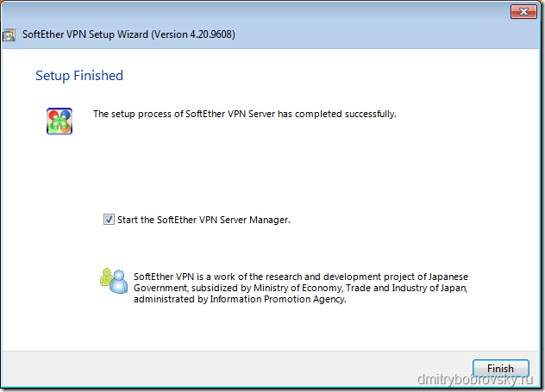The height and width of the screenshot is (392, 545).
Task: Click the version number 4.20.9608 in the title
Action: point(210,34)
